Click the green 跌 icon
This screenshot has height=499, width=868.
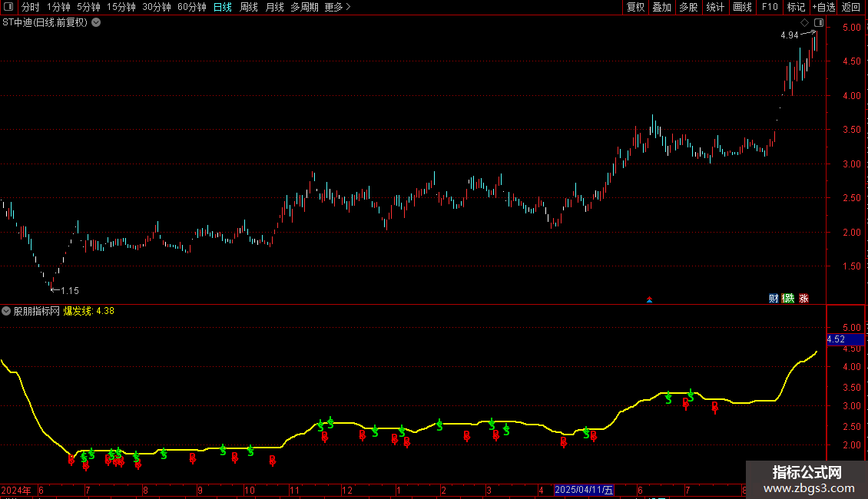788,298
